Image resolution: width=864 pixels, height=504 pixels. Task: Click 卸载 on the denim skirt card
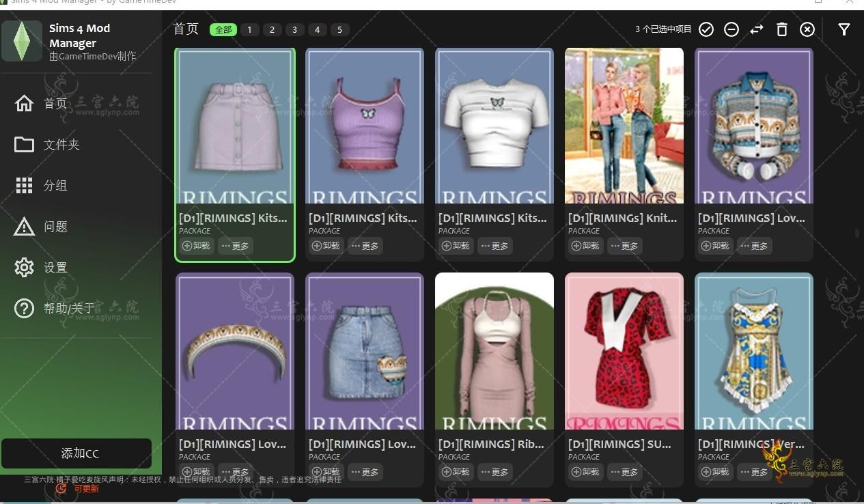[x=326, y=472]
